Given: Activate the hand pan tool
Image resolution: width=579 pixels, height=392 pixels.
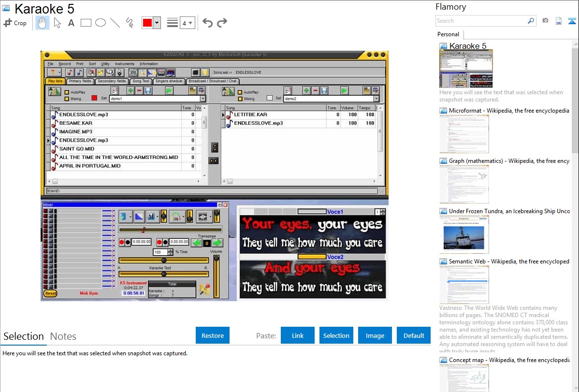Looking at the screenshot, I should [43, 23].
